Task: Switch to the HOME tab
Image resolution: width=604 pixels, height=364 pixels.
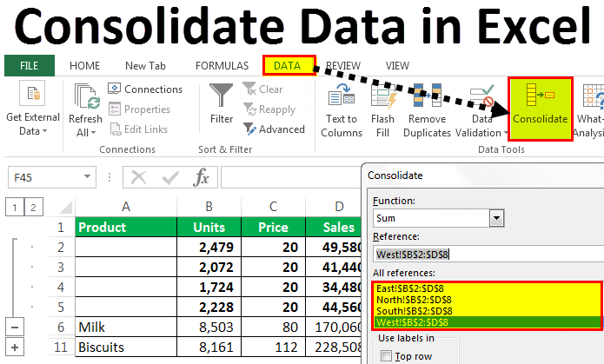Action: (85, 66)
